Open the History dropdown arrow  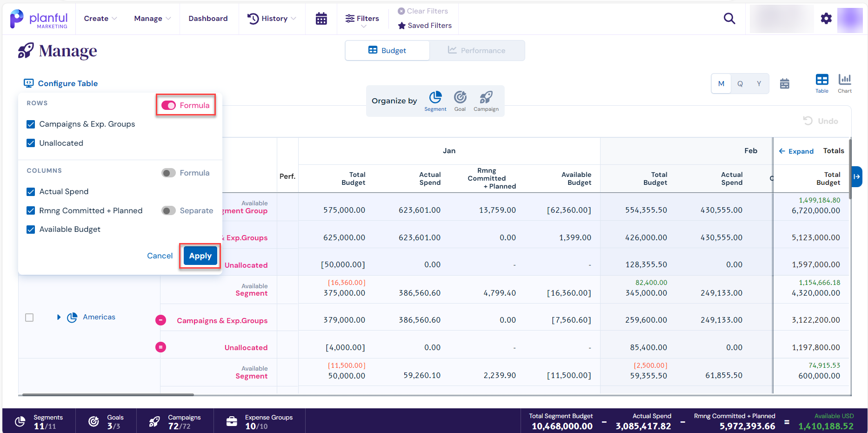tap(294, 19)
